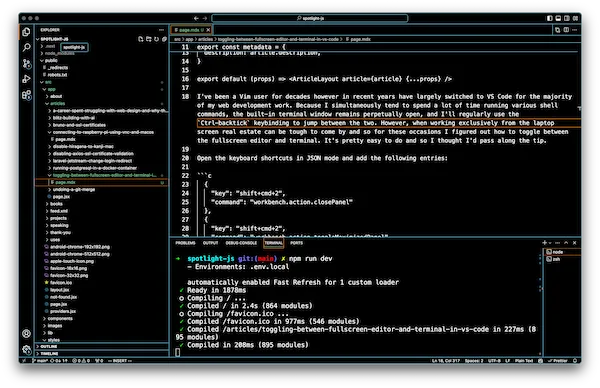The height and width of the screenshot is (388, 600).
Task: Select the zsh terminal instance
Action: click(562, 259)
